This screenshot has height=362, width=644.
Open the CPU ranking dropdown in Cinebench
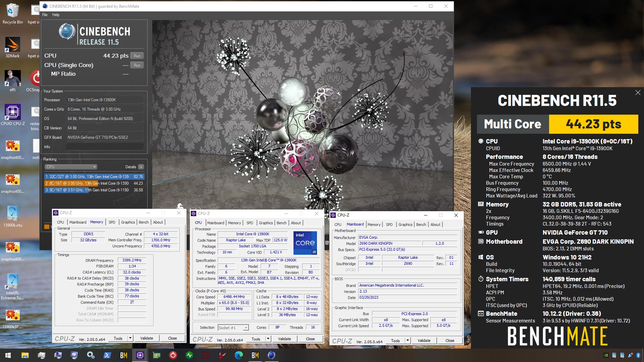(x=71, y=167)
